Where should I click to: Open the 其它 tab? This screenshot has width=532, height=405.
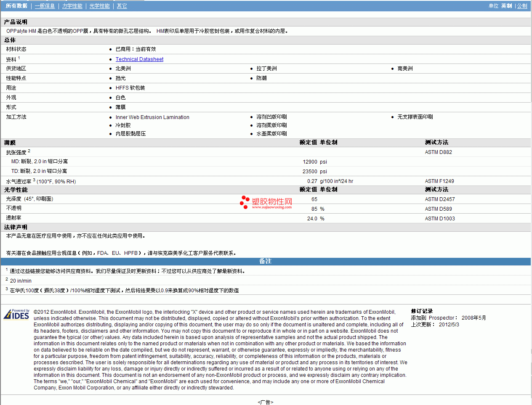click(x=122, y=6)
